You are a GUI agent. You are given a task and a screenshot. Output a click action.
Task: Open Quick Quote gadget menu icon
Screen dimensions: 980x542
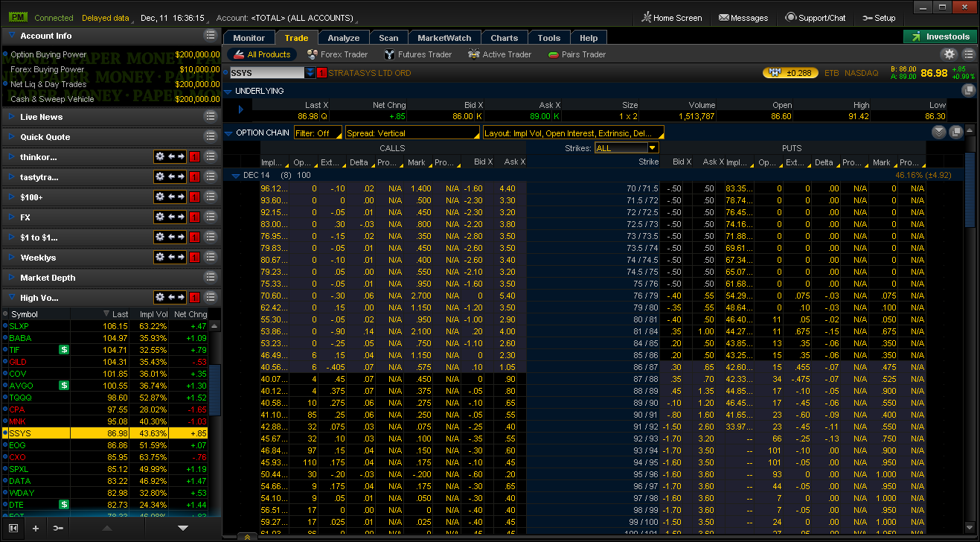coord(211,137)
